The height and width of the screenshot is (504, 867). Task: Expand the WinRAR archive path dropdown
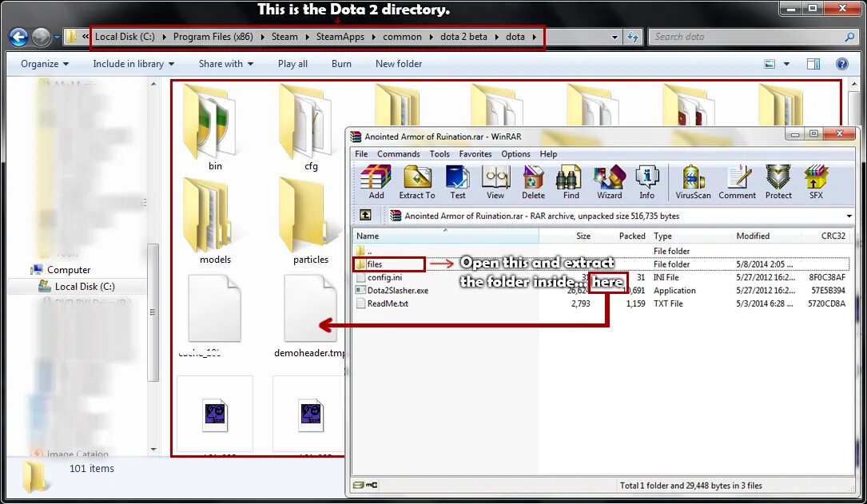(849, 216)
